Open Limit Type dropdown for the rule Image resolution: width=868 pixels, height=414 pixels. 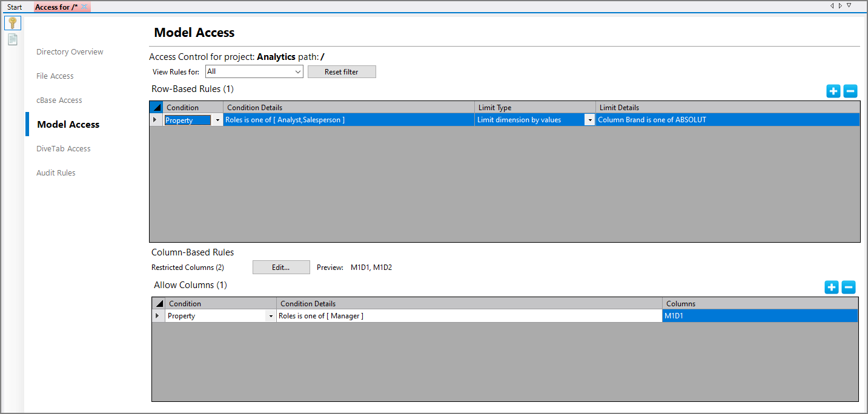(589, 120)
